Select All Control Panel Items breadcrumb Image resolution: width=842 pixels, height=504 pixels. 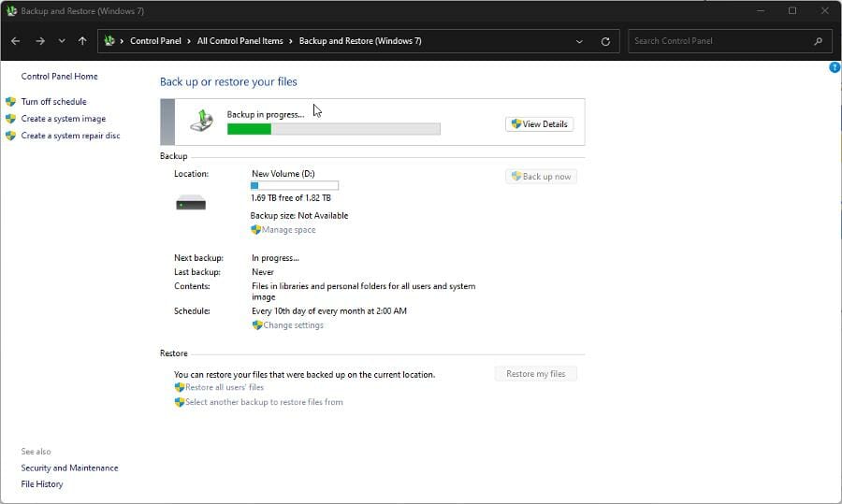click(x=240, y=41)
